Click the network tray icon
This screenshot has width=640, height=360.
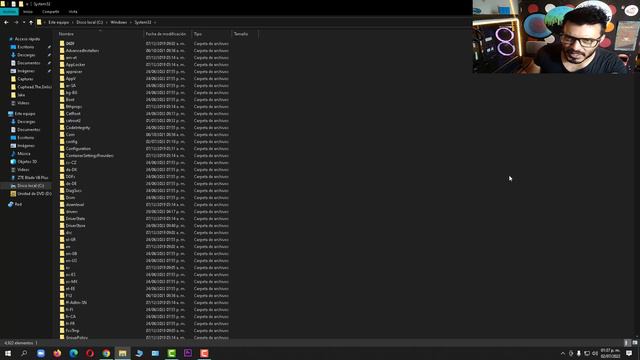(587, 353)
